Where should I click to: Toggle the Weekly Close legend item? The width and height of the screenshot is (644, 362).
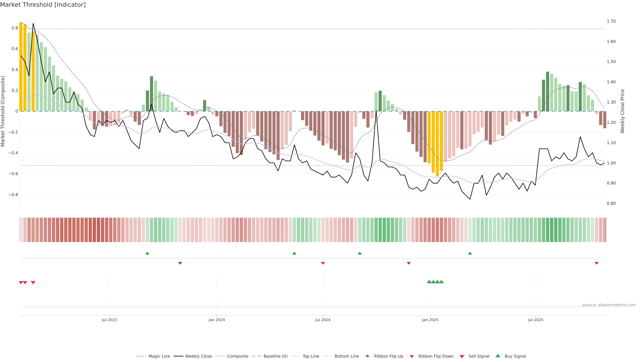tap(198, 356)
